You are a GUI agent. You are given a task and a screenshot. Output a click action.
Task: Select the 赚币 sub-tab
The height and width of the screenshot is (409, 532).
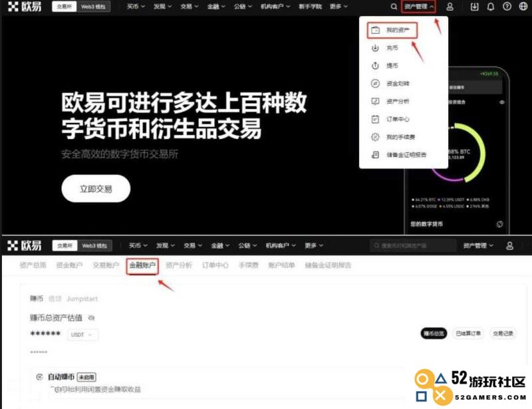(x=37, y=299)
